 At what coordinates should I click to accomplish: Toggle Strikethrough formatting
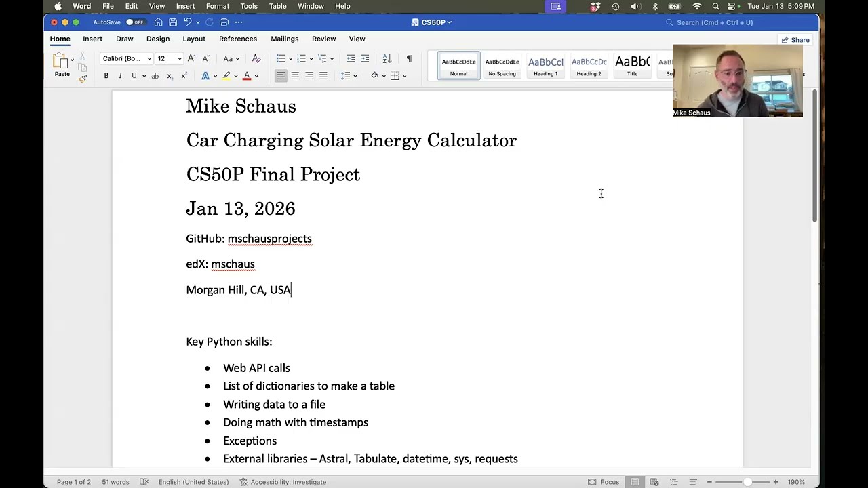(x=155, y=76)
